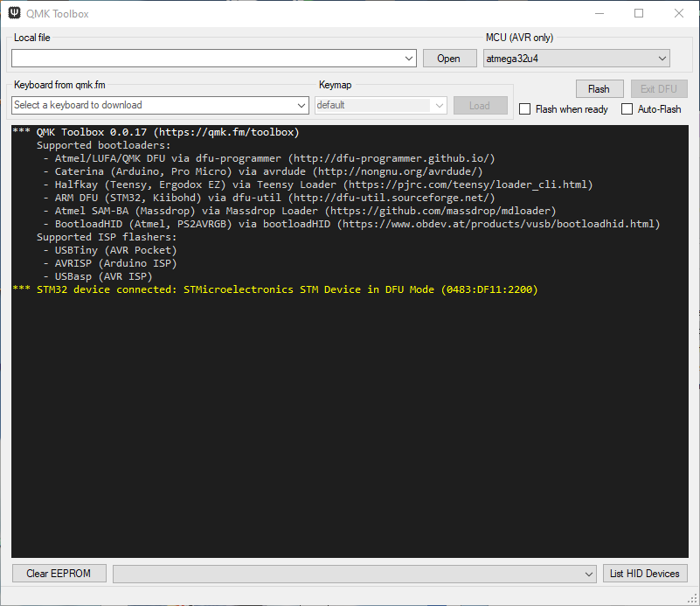The image size is (700, 606).
Task: Click the Open file button
Action: [x=448, y=59]
